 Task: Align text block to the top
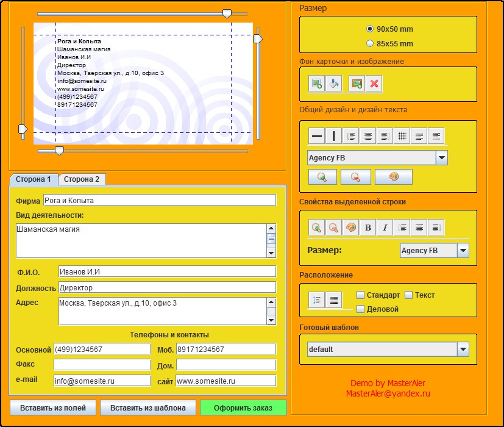(419, 136)
